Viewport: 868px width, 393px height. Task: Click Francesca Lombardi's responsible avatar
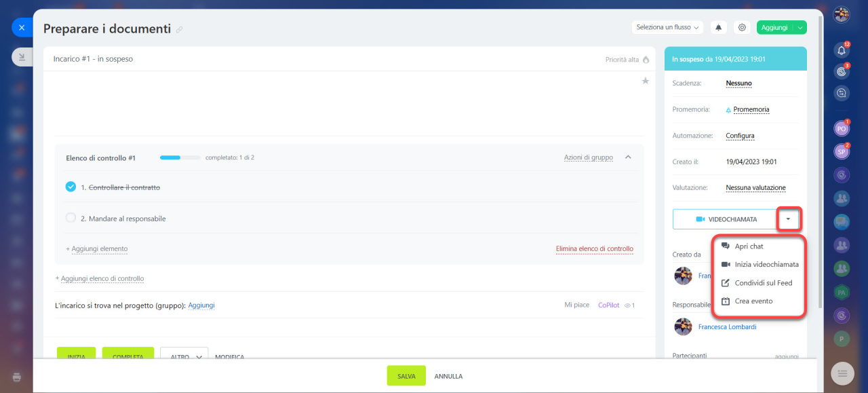coord(683,326)
